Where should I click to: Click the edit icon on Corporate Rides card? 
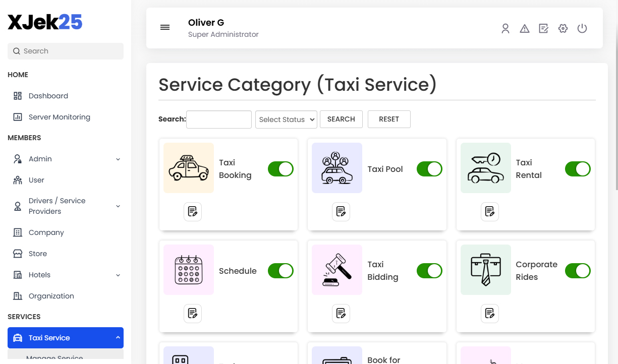[490, 313]
